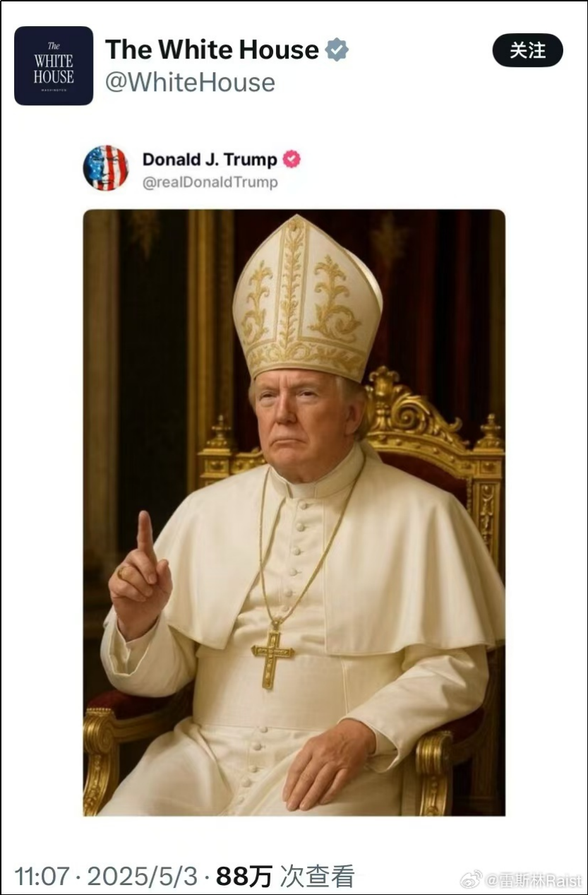This screenshot has width=588, height=895.
Task: Open the quoted post's attached picture
Action: pos(294,512)
